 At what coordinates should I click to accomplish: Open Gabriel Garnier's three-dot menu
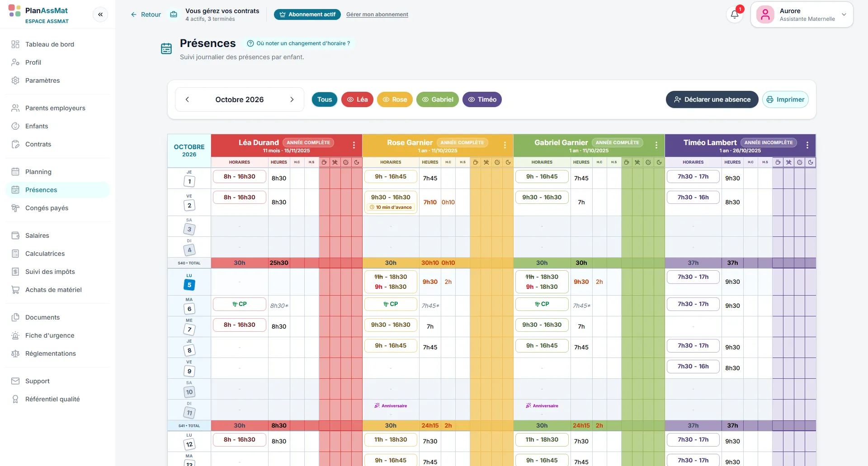656,145
